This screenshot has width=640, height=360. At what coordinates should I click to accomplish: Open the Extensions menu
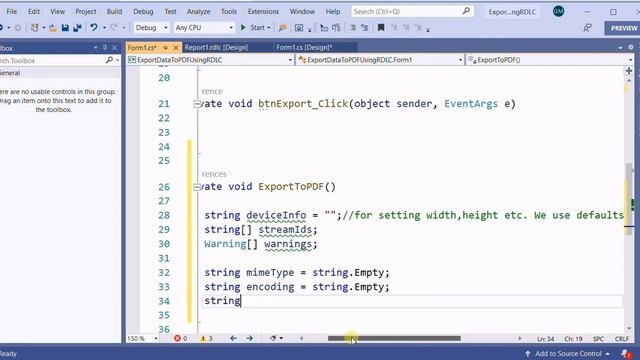click(263, 11)
